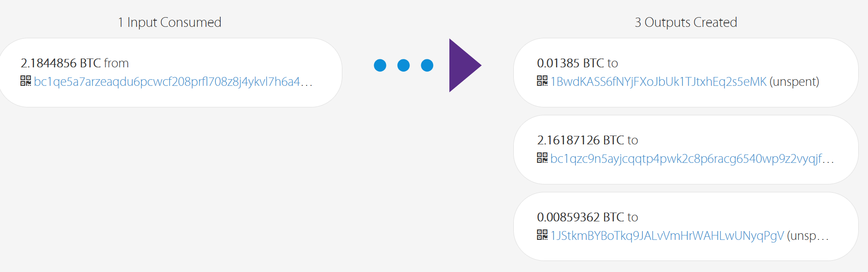868x272 pixels.
Task: Open address 1JStkmBYBoTkq9JALvVmHrWAHLwUNyqPgV
Action: (667, 236)
